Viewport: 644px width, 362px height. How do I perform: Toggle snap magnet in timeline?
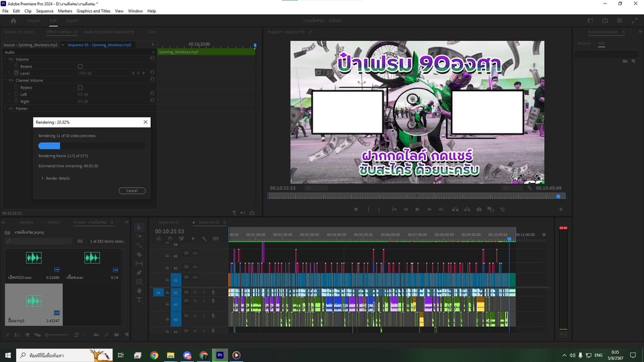coord(170,239)
